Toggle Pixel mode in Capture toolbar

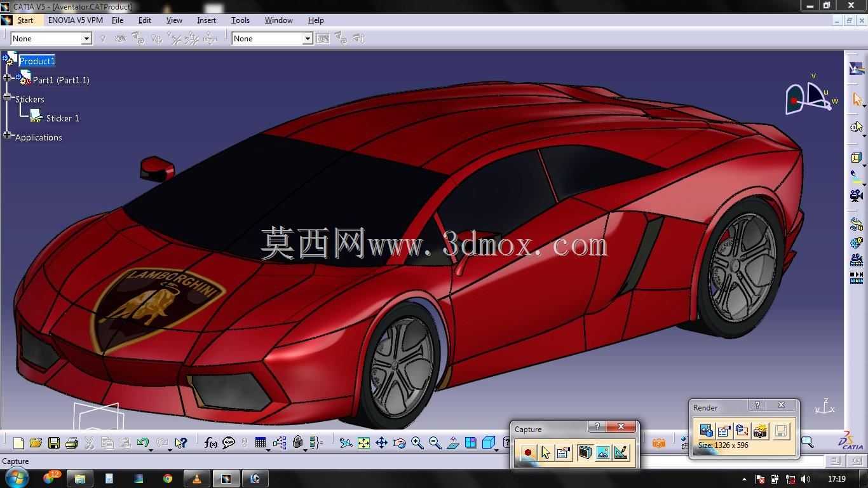[602, 452]
